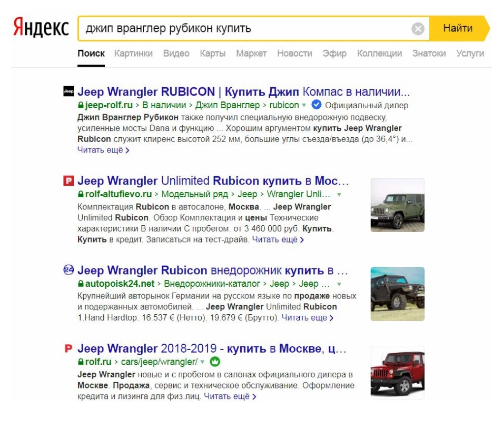This screenshot has width=504, height=421.
Task: Open the cars/jeep/wrangler/ path link
Action: [159, 361]
